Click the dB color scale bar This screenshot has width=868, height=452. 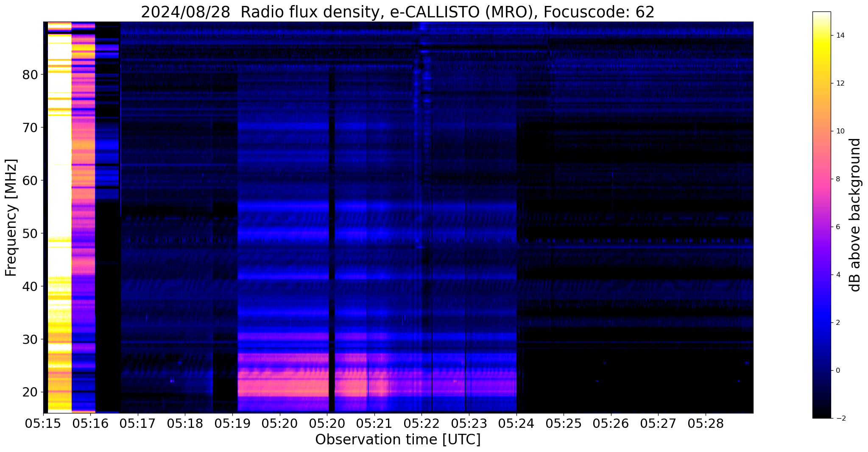pos(821,215)
